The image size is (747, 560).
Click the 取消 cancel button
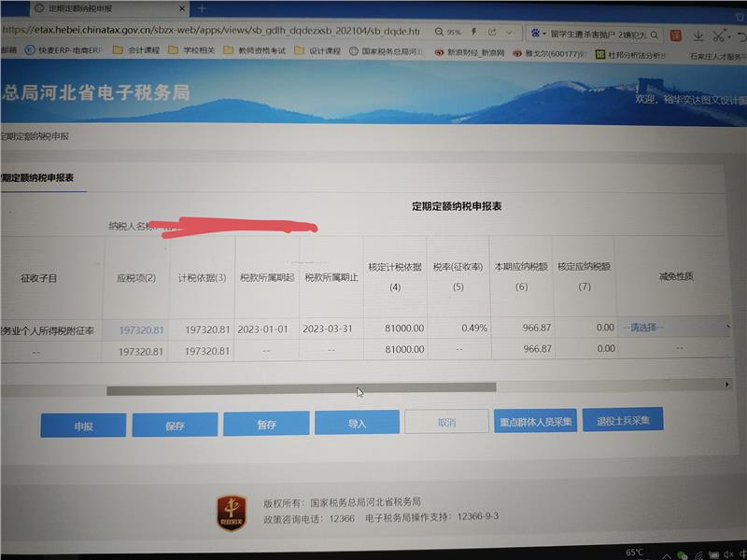[446, 422]
